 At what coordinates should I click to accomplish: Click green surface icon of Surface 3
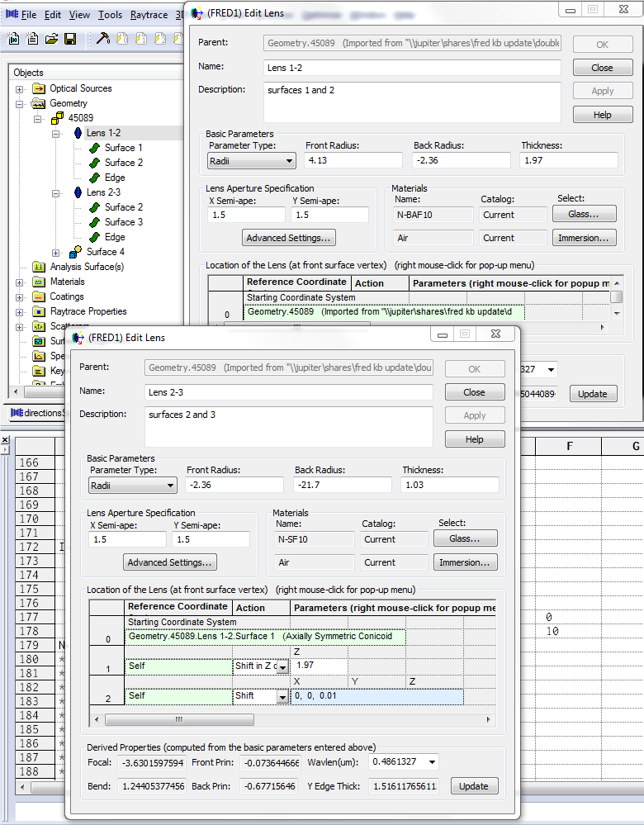pos(95,222)
